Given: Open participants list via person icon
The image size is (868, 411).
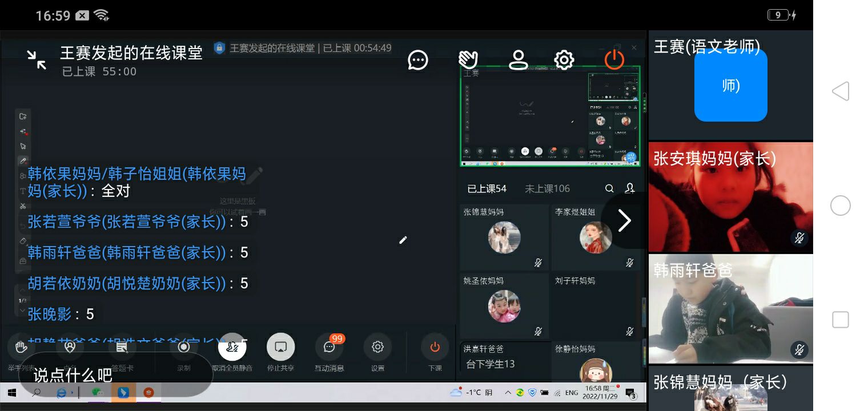Looking at the screenshot, I should [x=518, y=60].
